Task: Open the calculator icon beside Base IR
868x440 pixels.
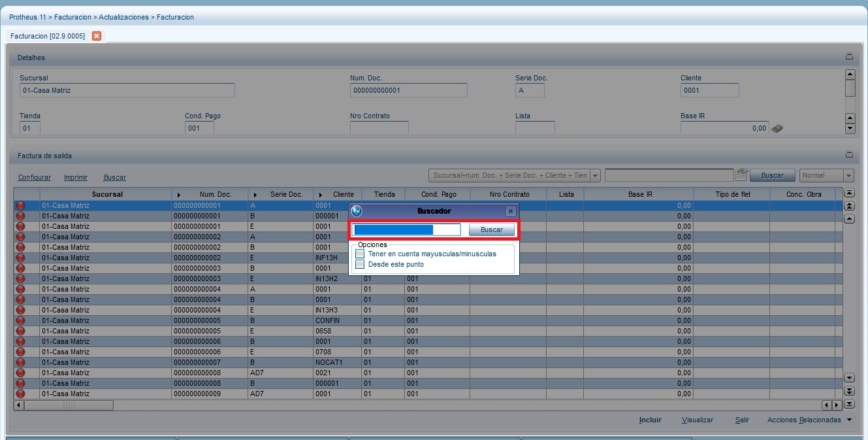Action: [x=777, y=129]
